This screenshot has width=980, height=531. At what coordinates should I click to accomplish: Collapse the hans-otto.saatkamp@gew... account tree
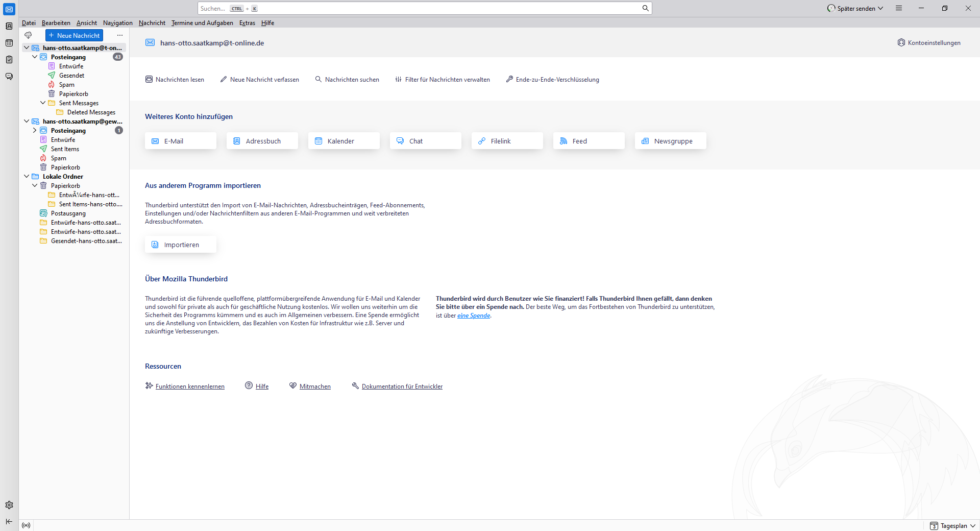click(x=27, y=121)
